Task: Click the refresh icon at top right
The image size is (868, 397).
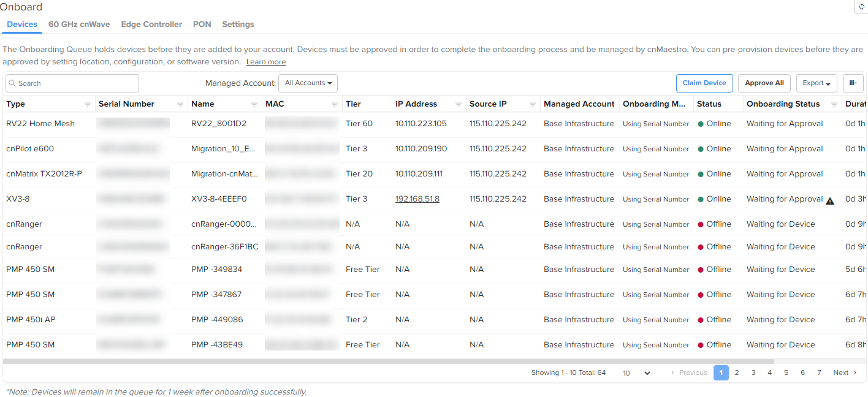Action: 861,7
